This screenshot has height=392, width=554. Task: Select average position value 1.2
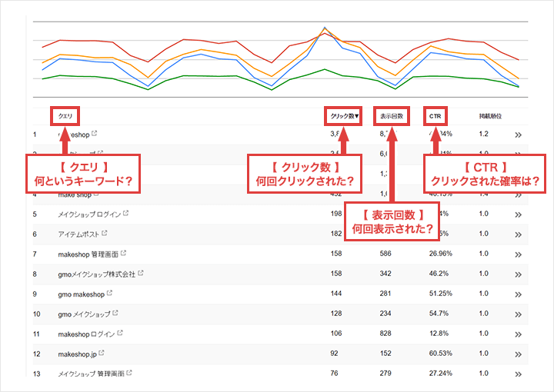click(484, 134)
